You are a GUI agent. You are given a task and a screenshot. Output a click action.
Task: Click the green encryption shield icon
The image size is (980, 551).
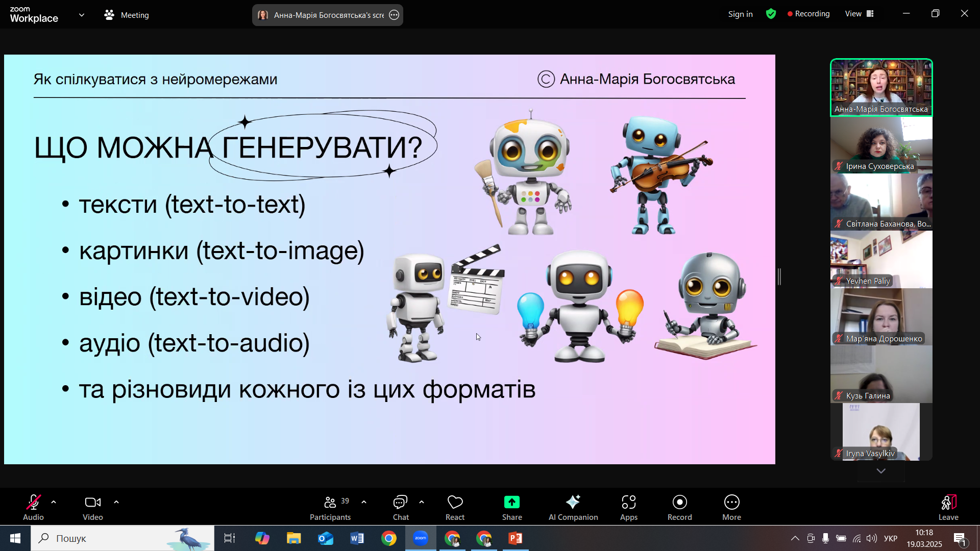pyautogui.click(x=771, y=14)
